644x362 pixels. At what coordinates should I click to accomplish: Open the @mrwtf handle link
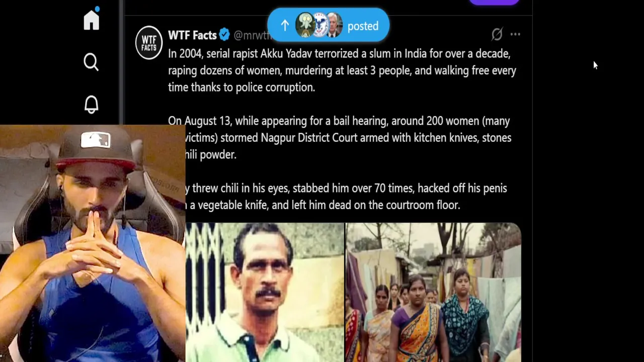252,35
